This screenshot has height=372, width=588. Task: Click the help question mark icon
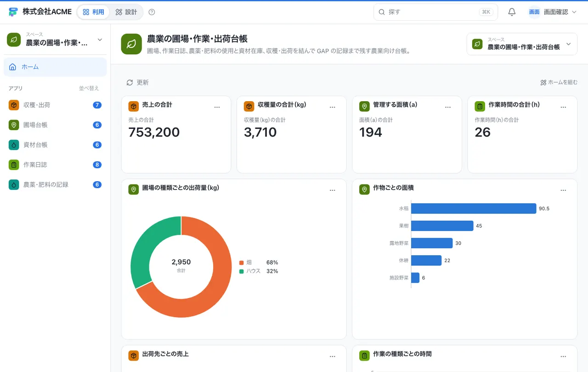click(x=152, y=12)
